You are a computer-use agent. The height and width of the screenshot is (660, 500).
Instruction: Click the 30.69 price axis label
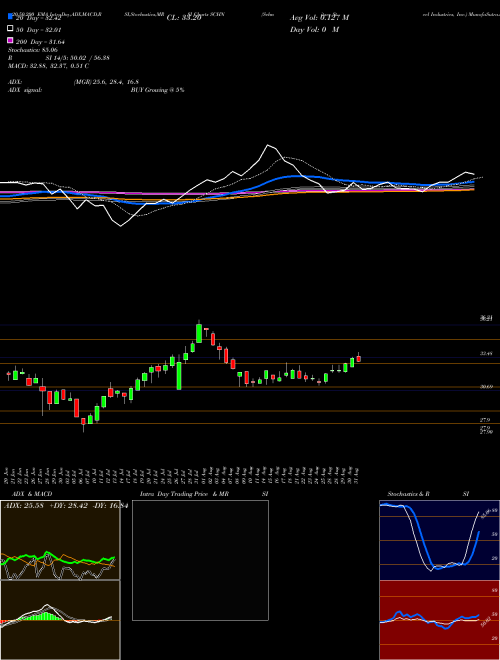click(487, 386)
